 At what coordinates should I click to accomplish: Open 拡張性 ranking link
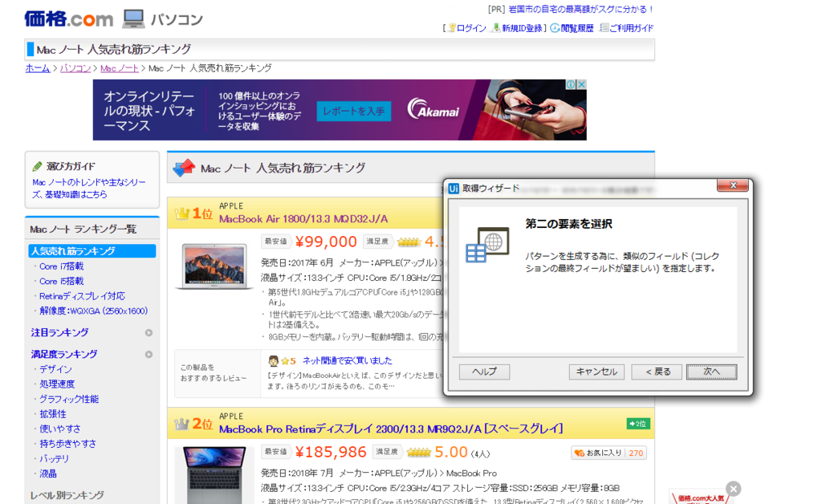click(x=53, y=414)
